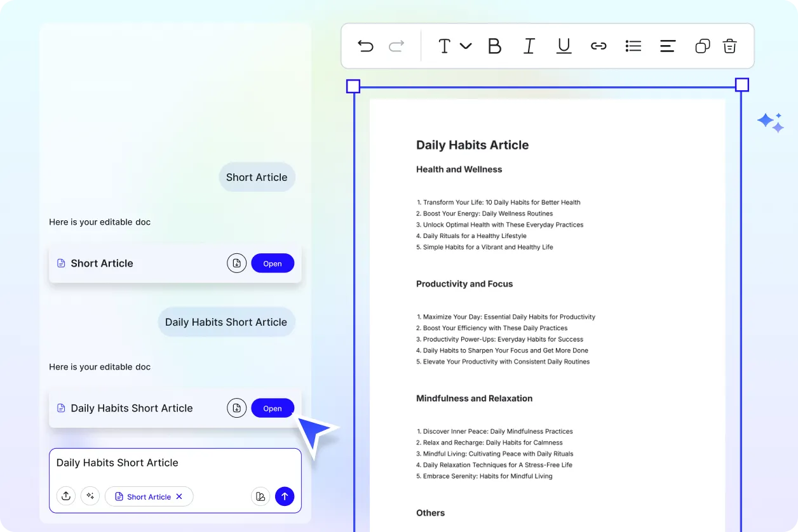
Task: Open the style palette picker
Action: point(260,496)
